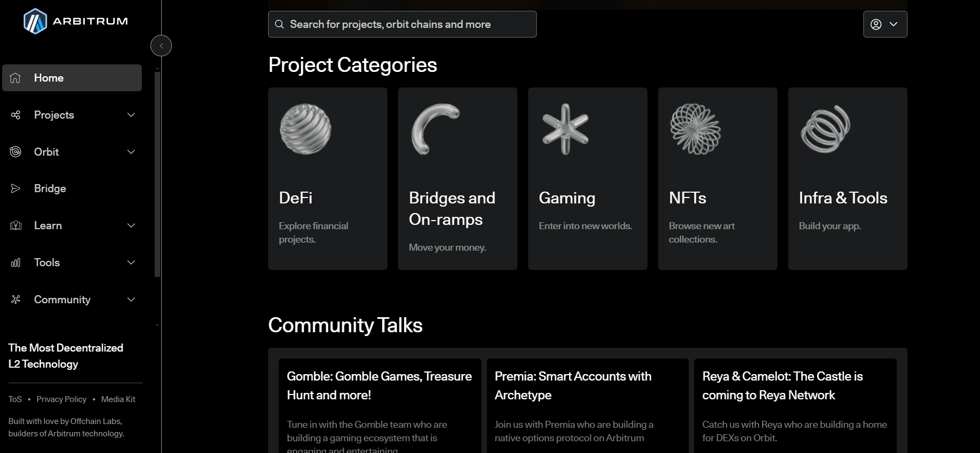Click the Home house icon in sidebar
980x453 pixels.
(16, 78)
